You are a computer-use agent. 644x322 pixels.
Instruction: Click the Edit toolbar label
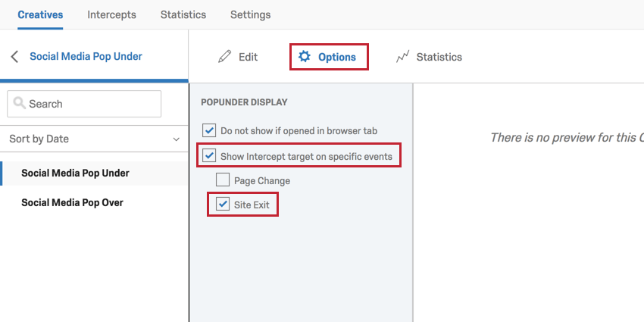point(248,57)
